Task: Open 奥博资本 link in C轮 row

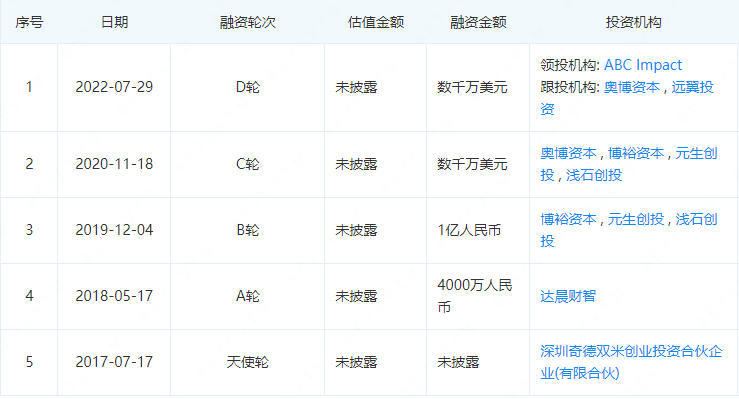Action: pos(568,153)
